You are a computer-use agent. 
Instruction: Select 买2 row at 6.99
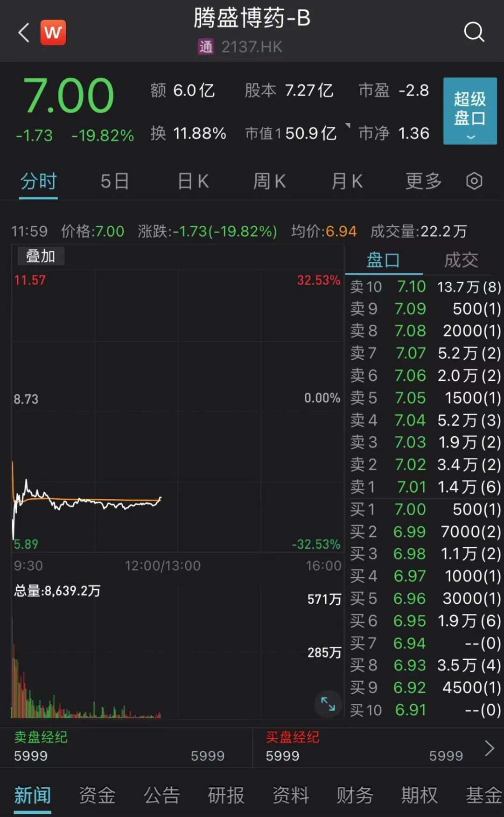(x=425, y=531)
